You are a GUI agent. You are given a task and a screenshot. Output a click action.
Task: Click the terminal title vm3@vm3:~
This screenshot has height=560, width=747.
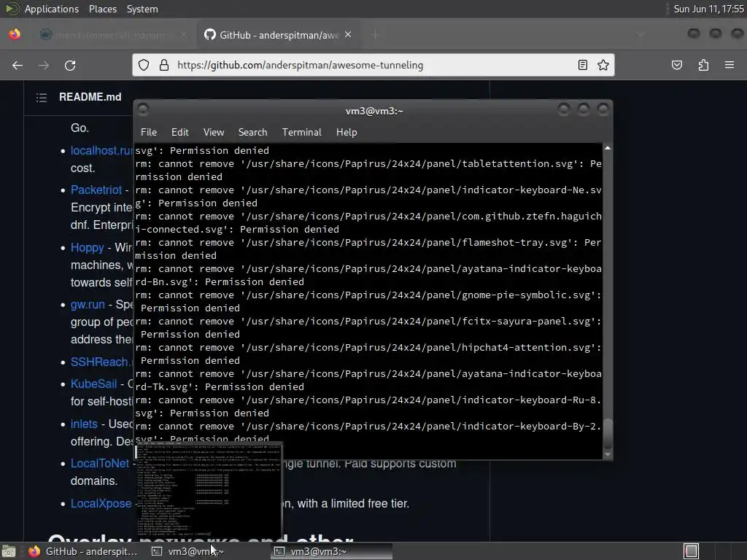[374, 111]
